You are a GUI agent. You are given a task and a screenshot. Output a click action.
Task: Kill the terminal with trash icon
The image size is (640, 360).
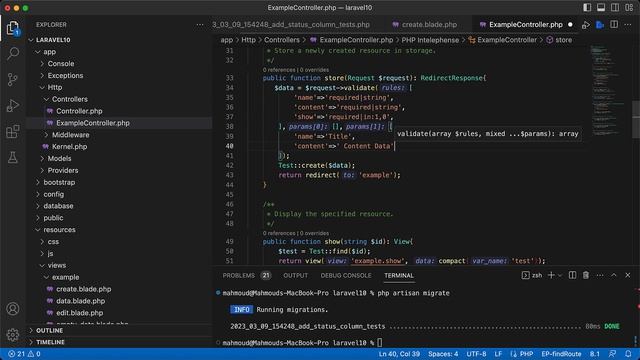pyautogui.click(x=586, y=276)
